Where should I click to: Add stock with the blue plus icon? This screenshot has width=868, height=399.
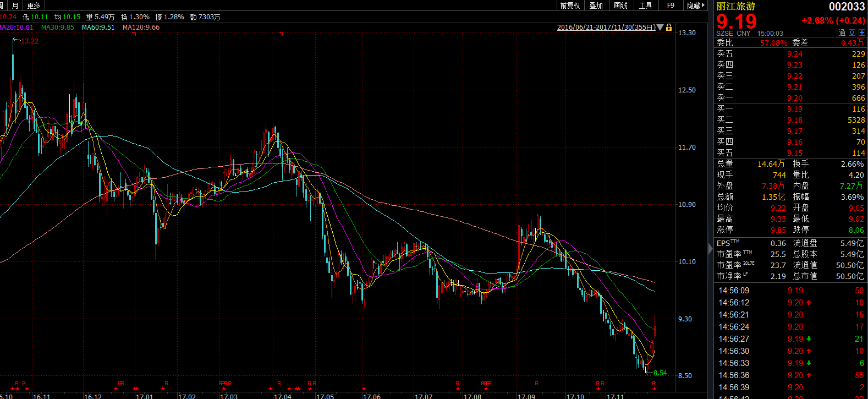click(x=862, y=33)
